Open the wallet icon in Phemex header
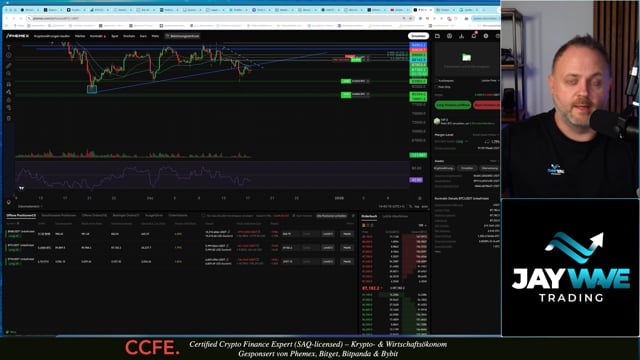 (x=437, y=36)
